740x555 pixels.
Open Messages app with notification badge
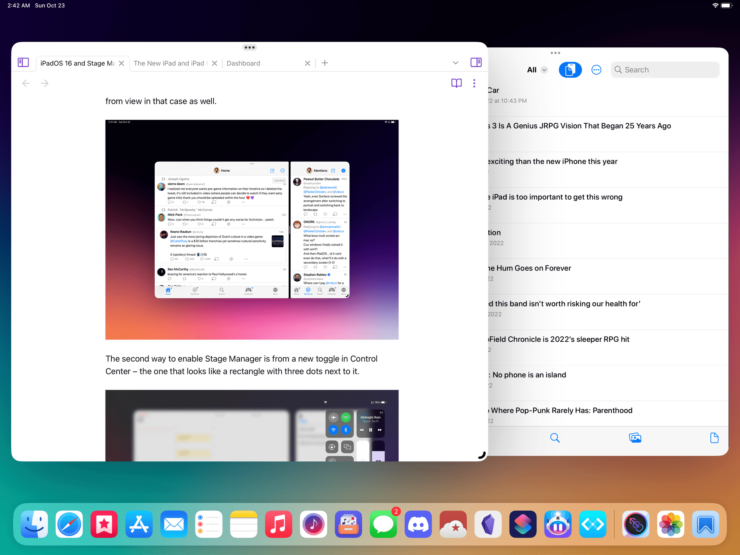384,523
